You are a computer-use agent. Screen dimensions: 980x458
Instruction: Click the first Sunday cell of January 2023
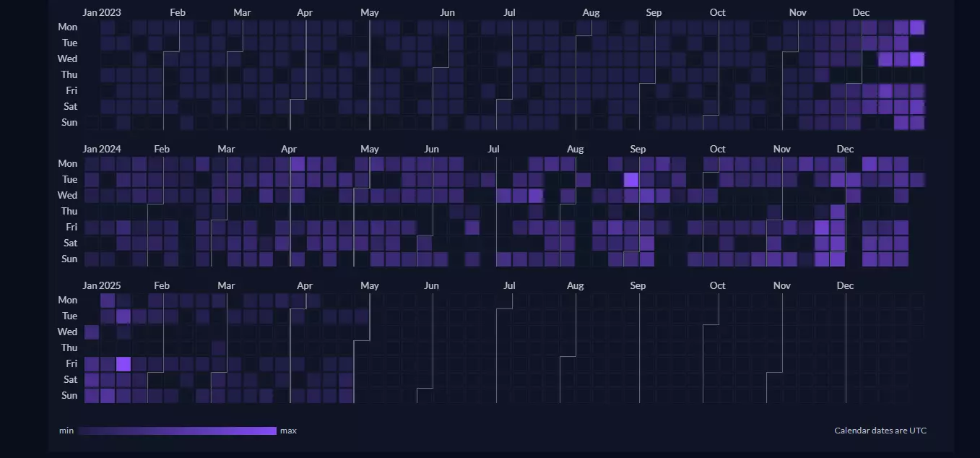pos(91,122)
